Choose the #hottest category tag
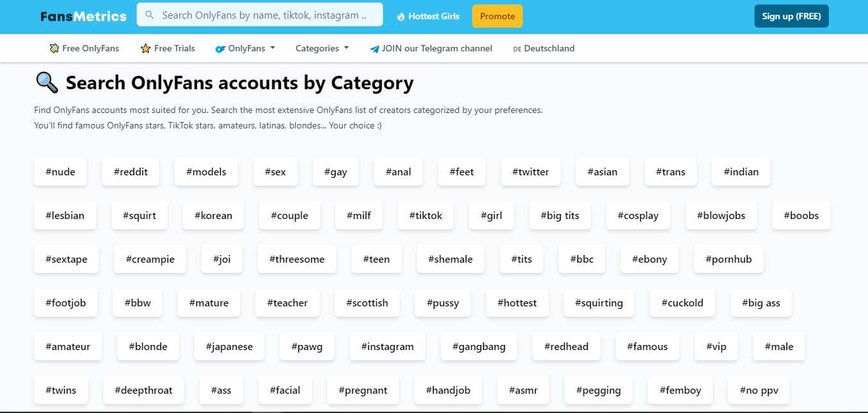 point(517,303)
